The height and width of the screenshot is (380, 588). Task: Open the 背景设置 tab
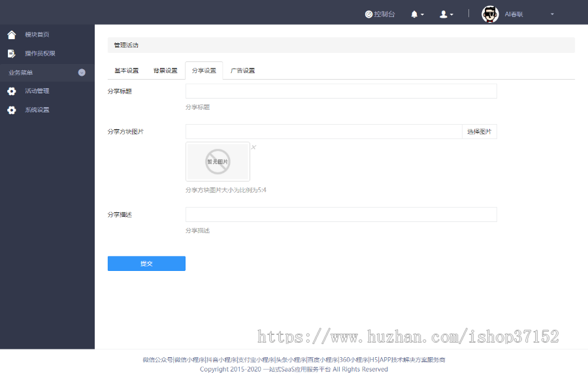[165, 70]
